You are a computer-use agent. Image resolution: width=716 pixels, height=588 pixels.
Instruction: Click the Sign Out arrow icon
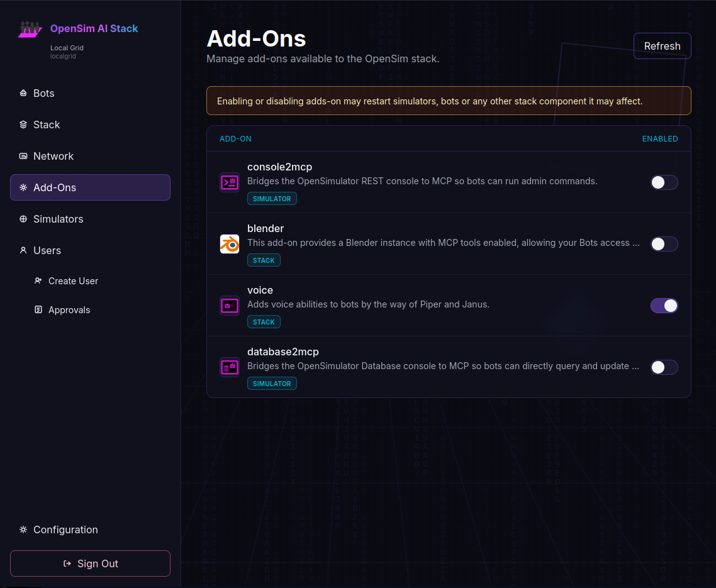point(67,564)
